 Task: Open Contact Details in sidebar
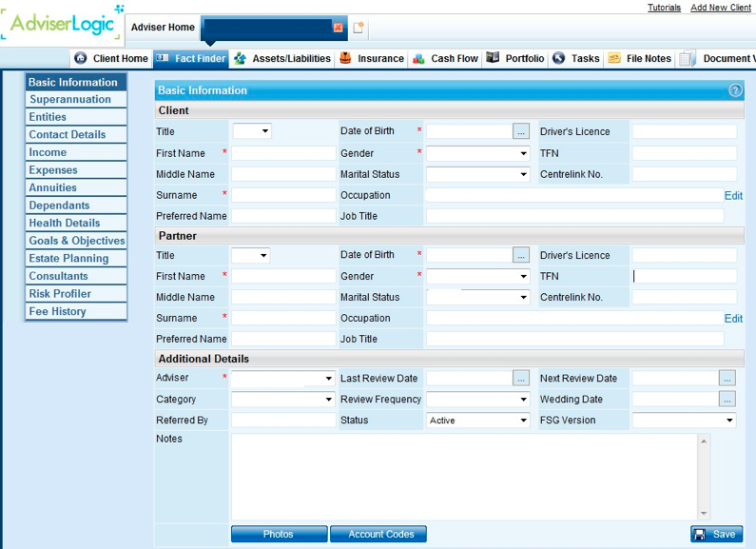(76, 134)
